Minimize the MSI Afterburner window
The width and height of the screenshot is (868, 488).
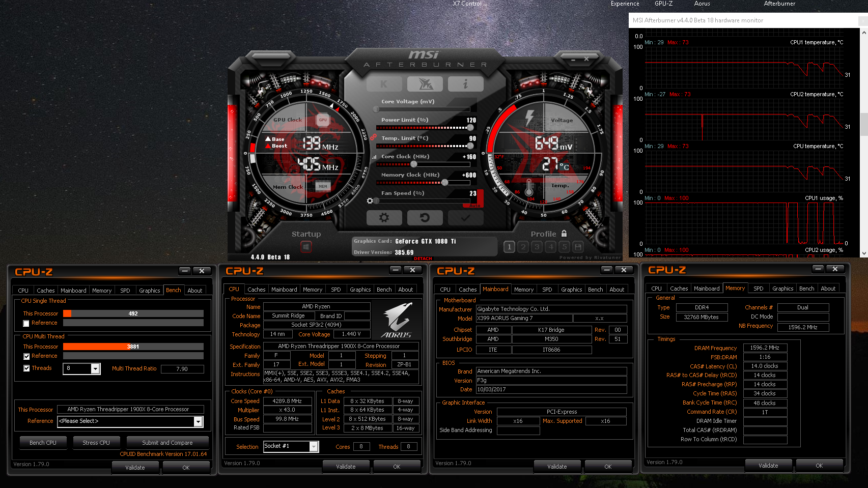coord(573,60)
